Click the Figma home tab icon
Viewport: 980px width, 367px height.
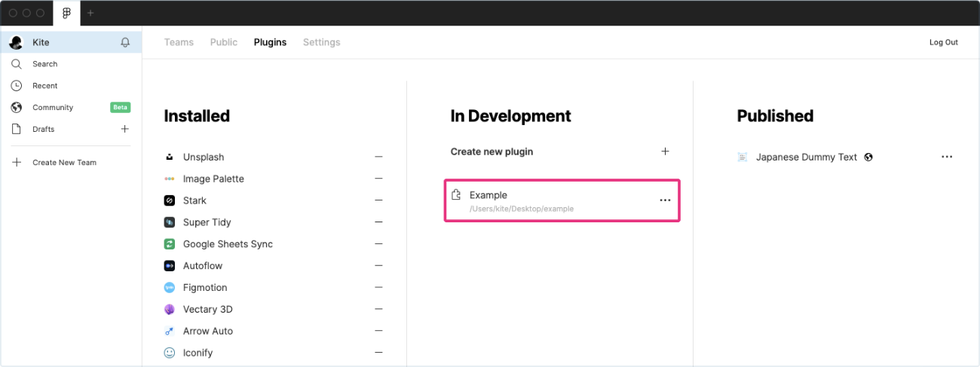tap(67, 14)
